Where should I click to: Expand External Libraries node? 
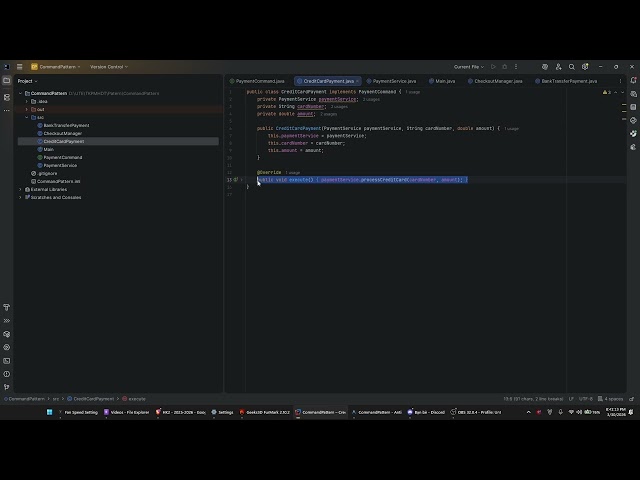point(20,189)
